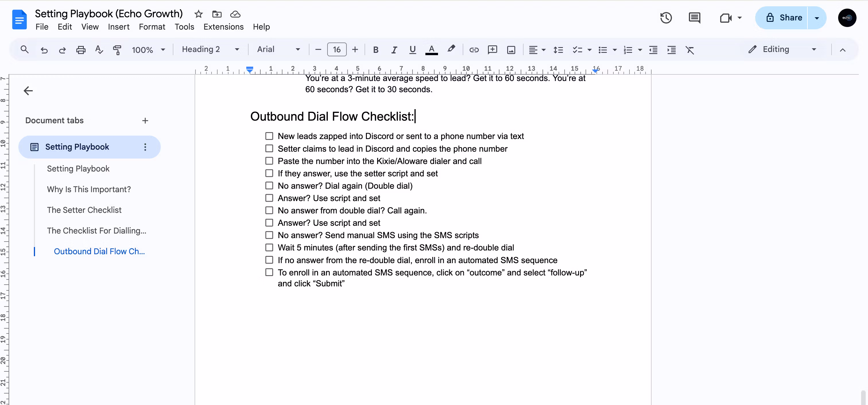Click the text color button

431,50
